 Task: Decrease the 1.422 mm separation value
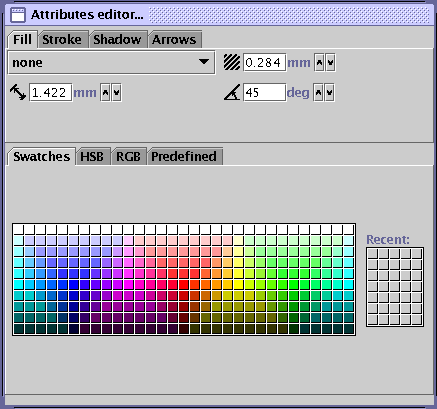coord(116,92)
